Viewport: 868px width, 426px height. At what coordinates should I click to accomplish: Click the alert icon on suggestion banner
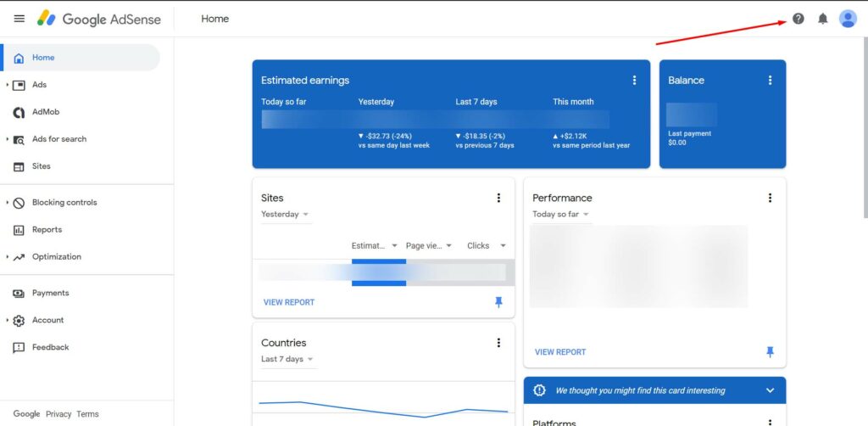(x=539, y=390)
